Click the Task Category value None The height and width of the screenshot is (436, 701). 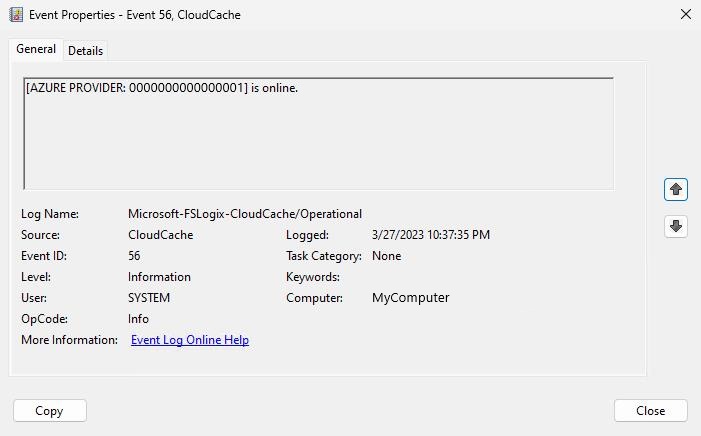tap(386, 256)
